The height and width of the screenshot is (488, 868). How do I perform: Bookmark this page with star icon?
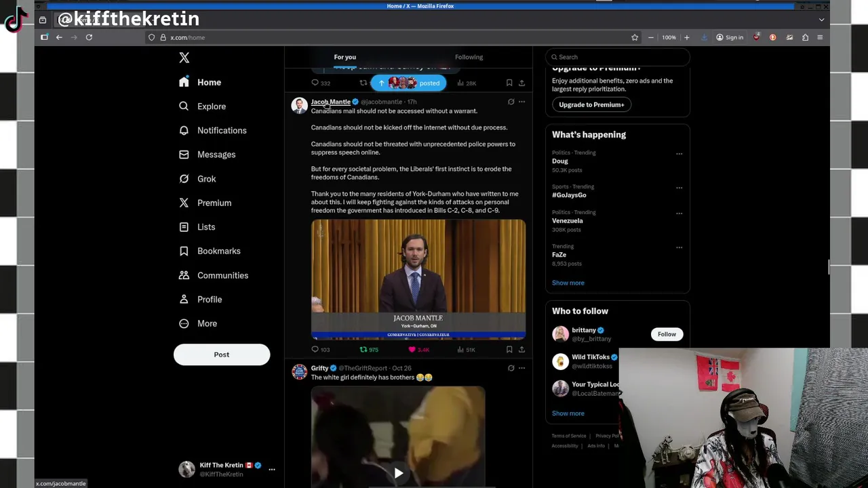tap(635, 37)
